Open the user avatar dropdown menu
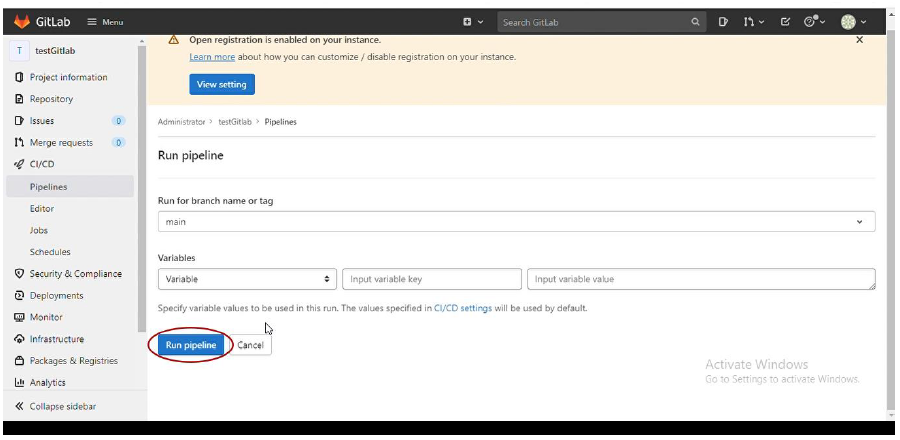This screenshot has width=900, height=440. pos(854,22)
